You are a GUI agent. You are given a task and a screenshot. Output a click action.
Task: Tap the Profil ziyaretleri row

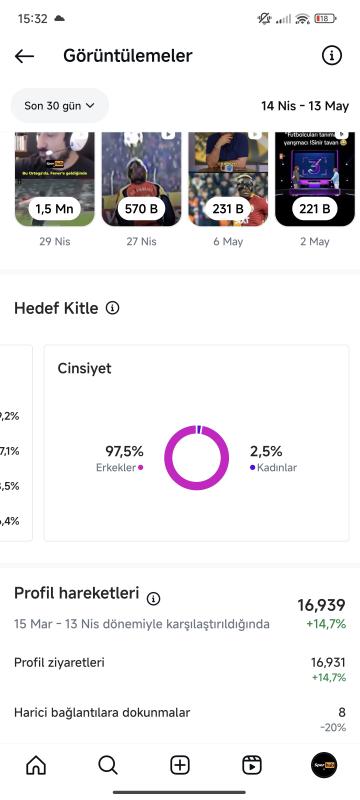[180, 669]
